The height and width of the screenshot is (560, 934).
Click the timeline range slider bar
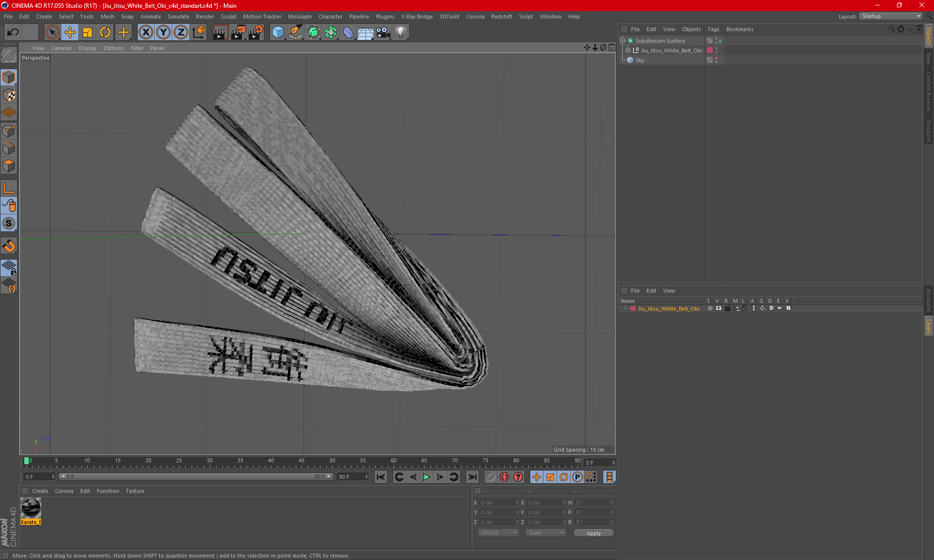tap(196, 477)
